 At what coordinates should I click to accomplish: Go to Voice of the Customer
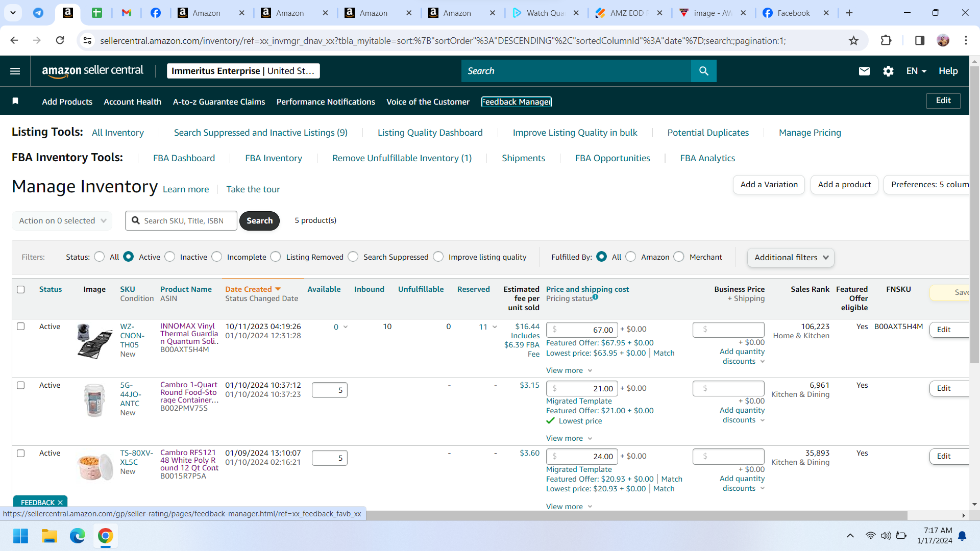point(428,102)
